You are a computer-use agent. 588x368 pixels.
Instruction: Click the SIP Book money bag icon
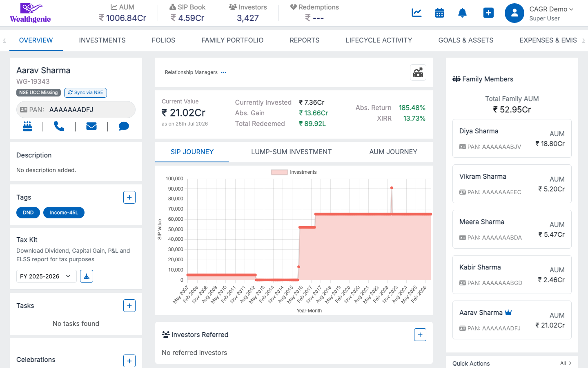[x=172, y=7]
